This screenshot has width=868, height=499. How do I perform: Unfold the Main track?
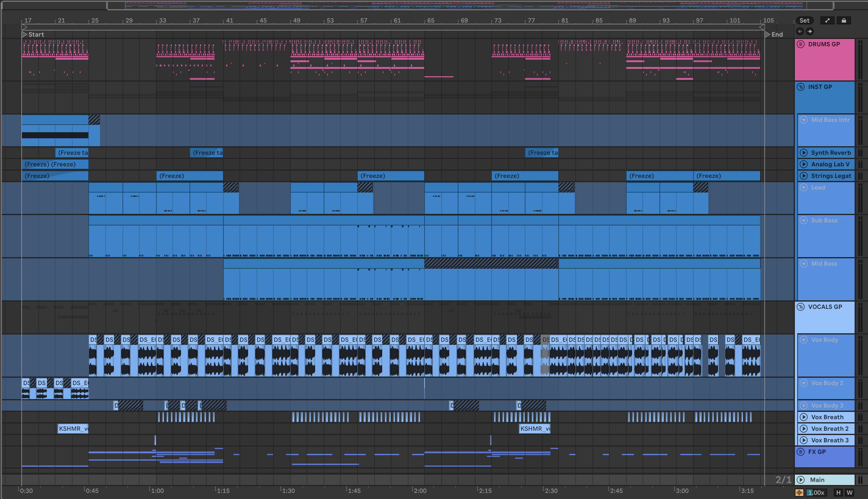click(801, 480)
